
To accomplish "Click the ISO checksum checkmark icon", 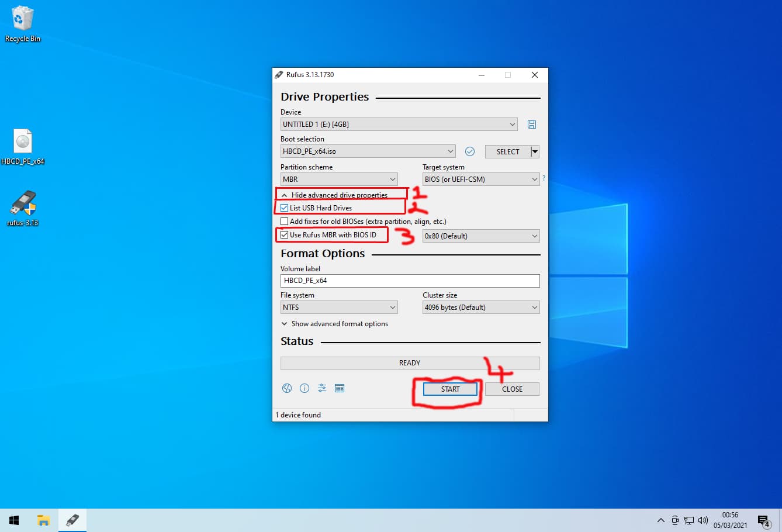I will point(470,151).
